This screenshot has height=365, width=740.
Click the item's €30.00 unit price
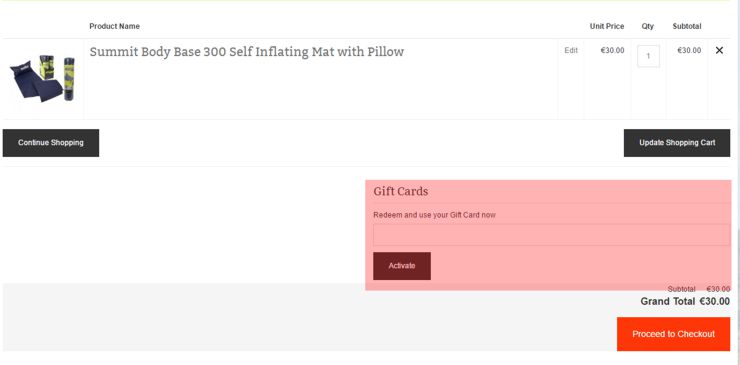tap(612, 50)
